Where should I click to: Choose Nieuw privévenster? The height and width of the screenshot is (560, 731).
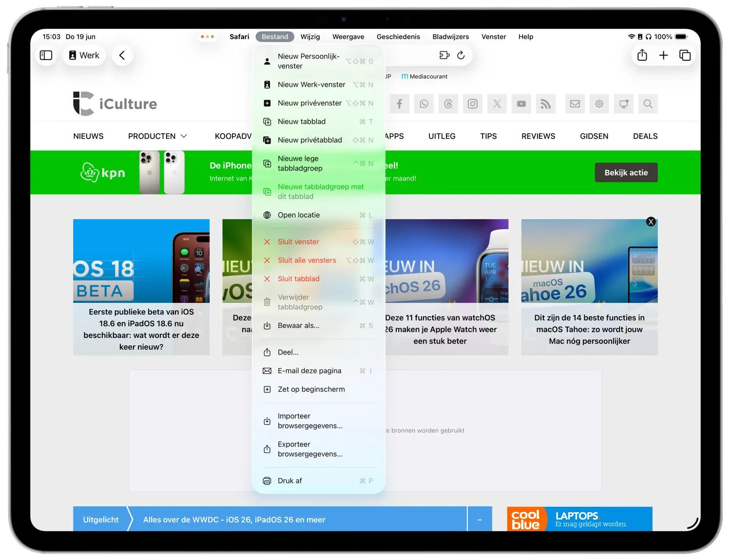point(319,103)
